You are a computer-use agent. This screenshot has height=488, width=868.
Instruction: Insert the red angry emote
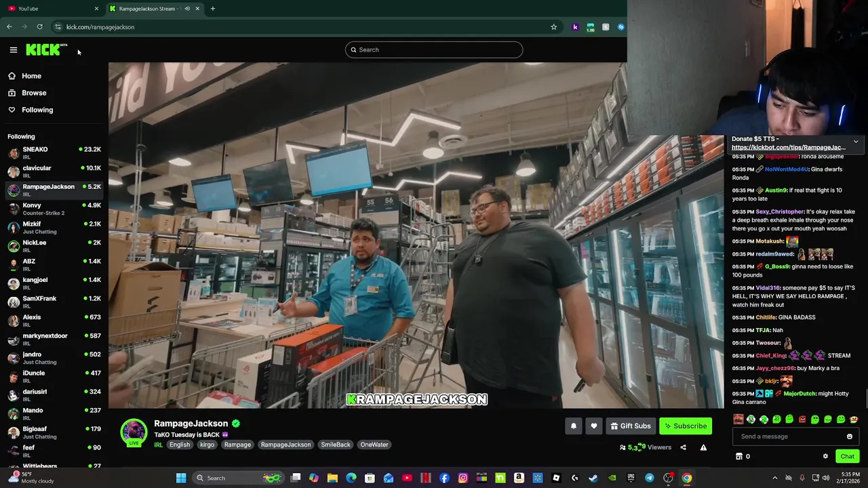coord(802,420)
